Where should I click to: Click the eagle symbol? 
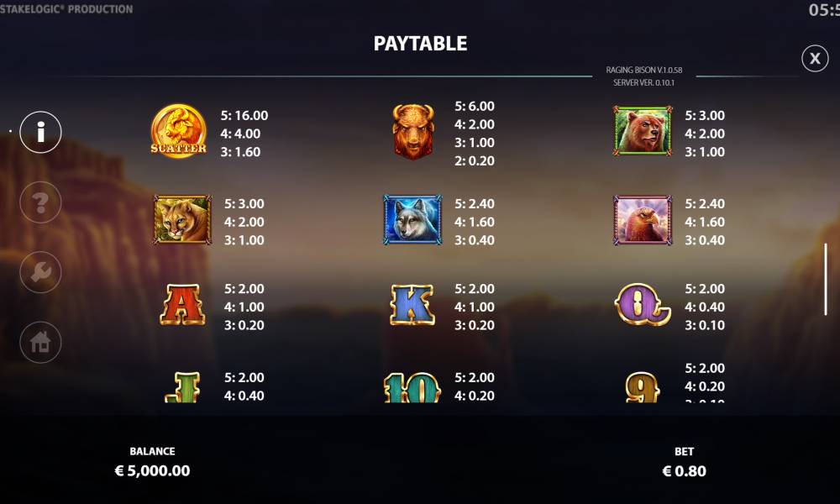click(643, 219)
